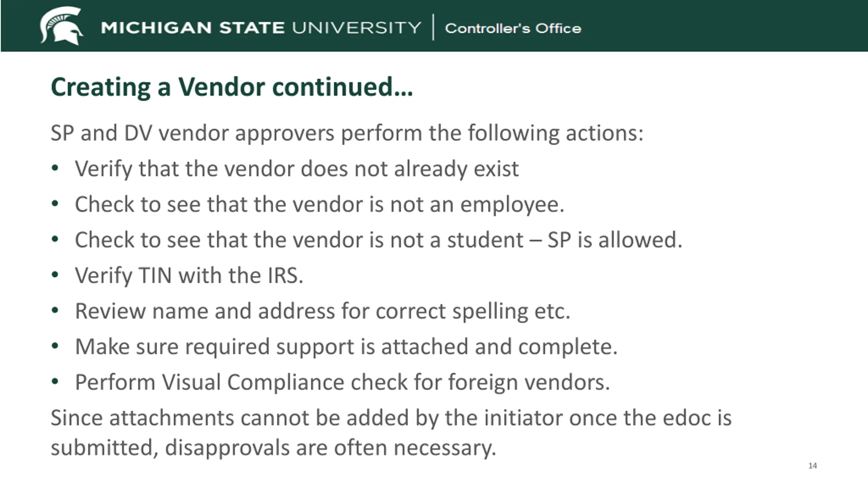
Task: Click the Controller's Office header text
Action: [513, 28]
